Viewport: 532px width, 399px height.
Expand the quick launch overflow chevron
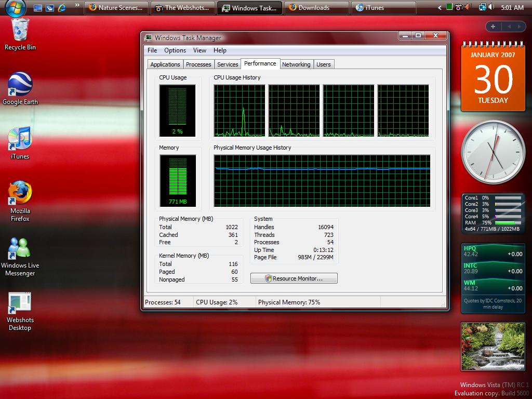(x=77, y=5)
